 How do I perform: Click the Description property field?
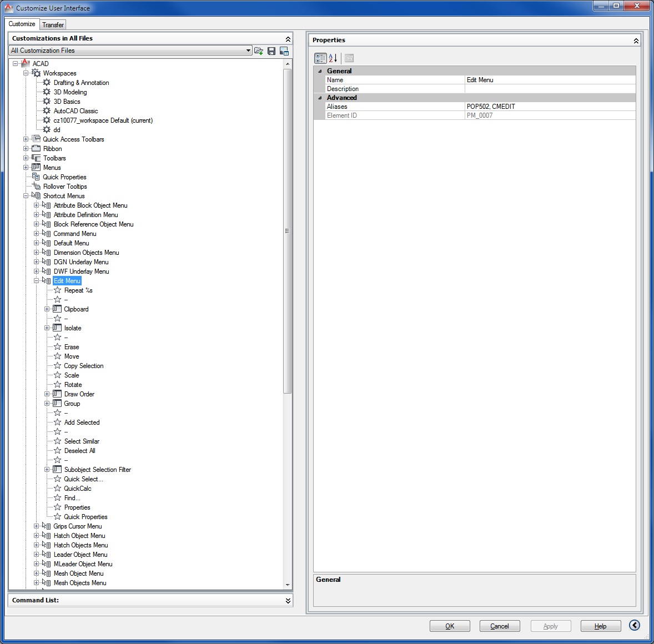coord(550,89)
